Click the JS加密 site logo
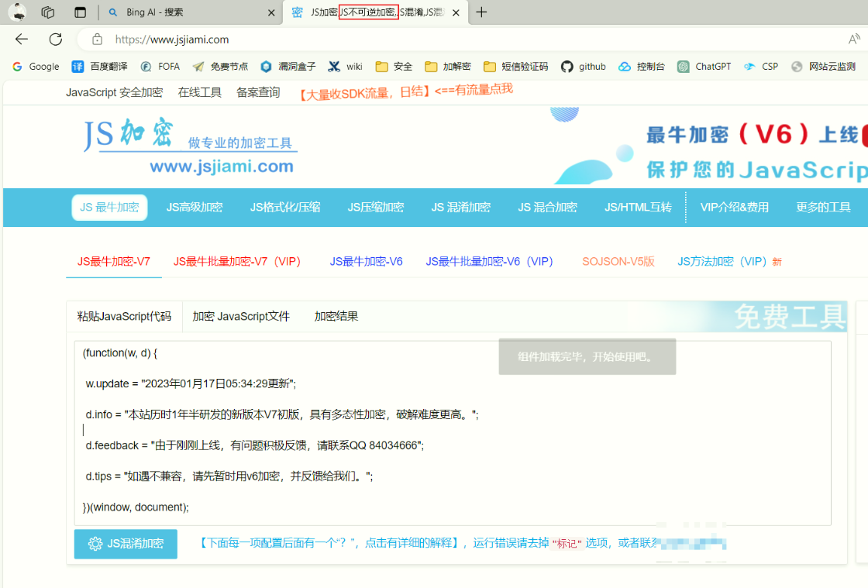The width and height of the screenshot is (868, 588). [x=189, y=146]
